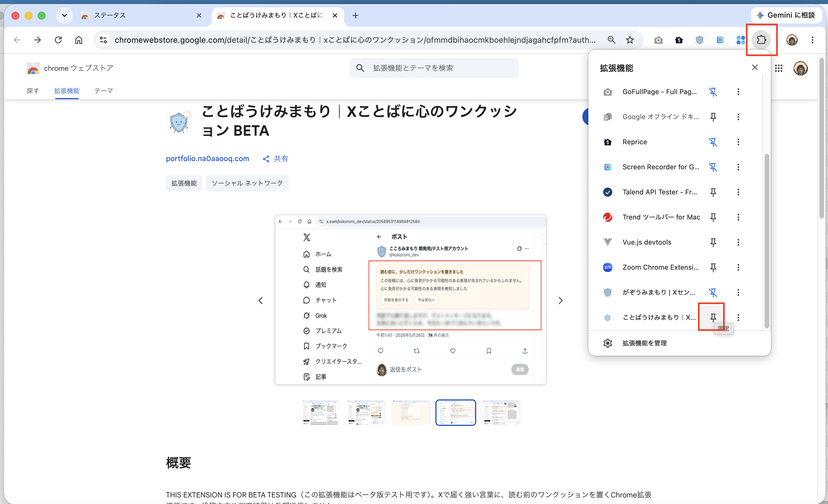Open more options for Reprice extension
This screenshot has height=504, width=828.
pos(738,142)
